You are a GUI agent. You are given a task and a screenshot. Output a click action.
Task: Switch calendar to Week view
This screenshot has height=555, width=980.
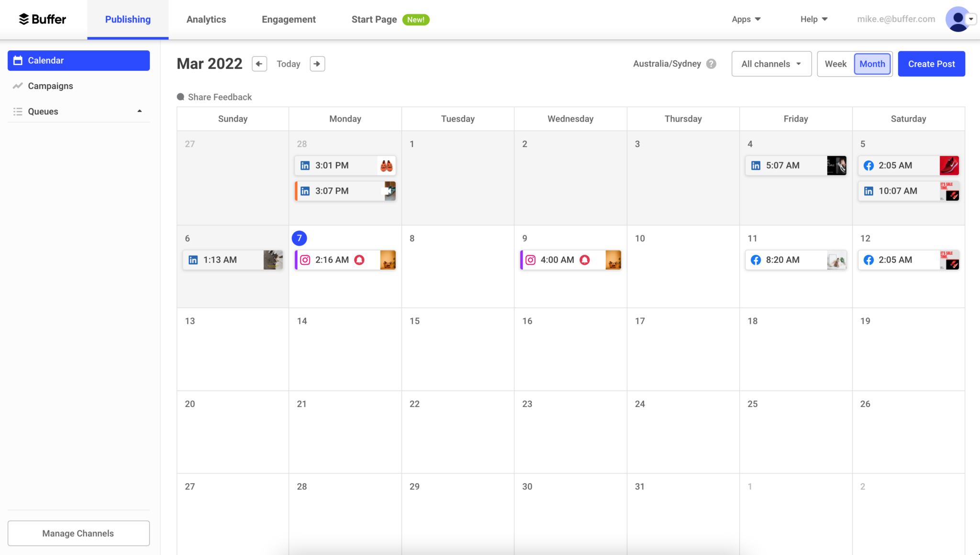[835, 63]
